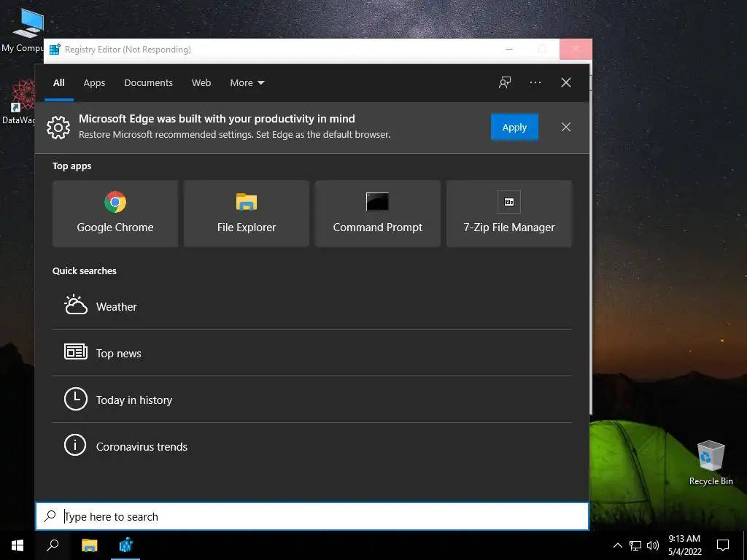Switch to the All search tab

58,83
